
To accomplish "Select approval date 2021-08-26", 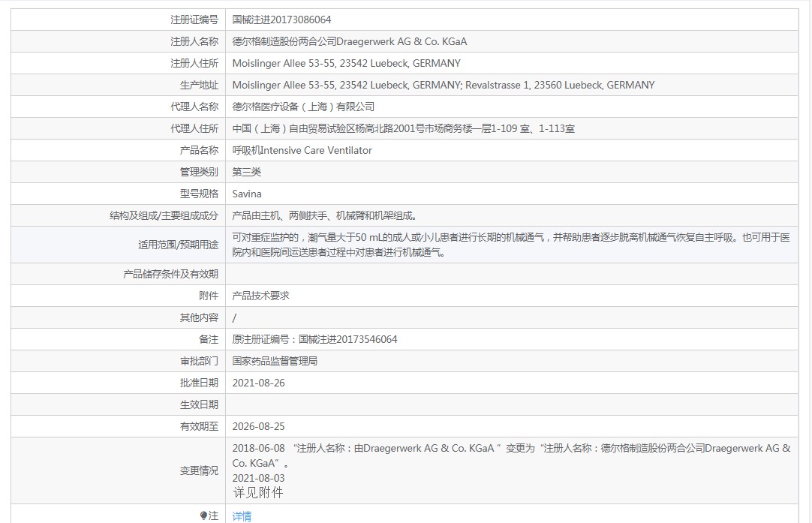I will [258, 383].
